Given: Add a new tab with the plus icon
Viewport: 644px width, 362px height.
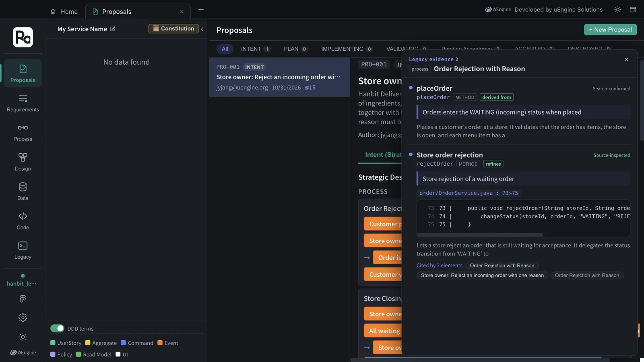Looking at the screenshot, I should point(201,10).
